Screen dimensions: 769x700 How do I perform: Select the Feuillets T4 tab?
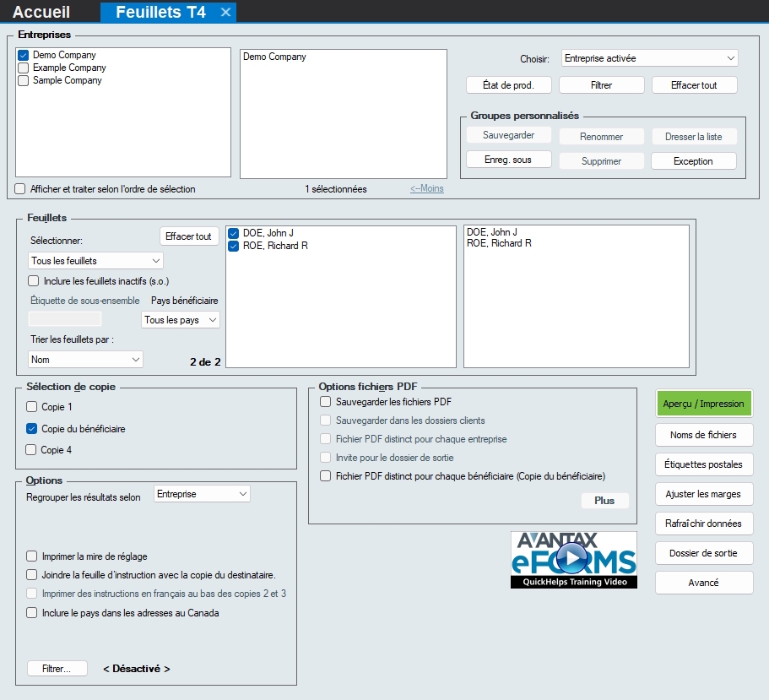[160, 12]
